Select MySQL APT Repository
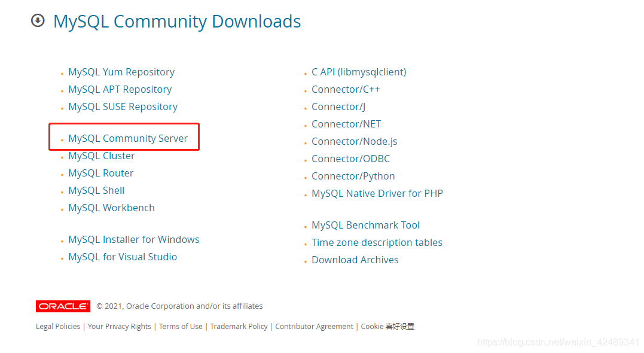The width and height of the screenshot is (644, 353). click(x=120, y=89)
